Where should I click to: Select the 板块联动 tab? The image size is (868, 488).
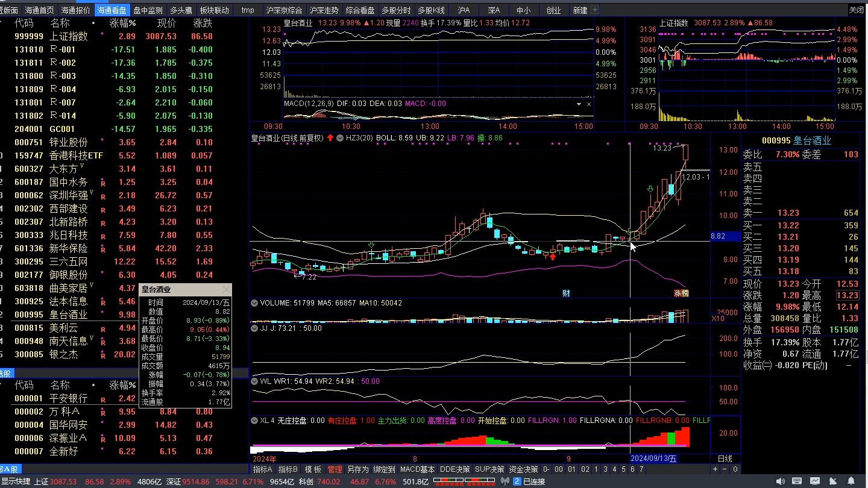pos(215,10)
